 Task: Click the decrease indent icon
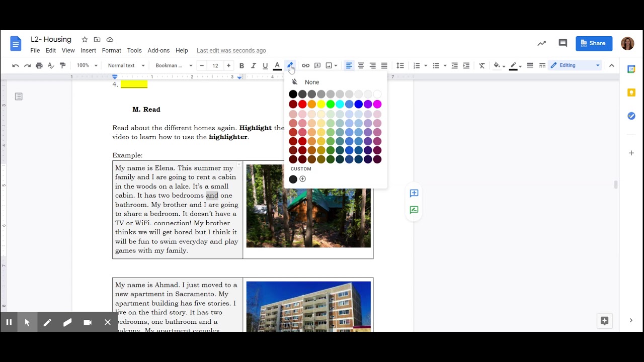point(454,65)
